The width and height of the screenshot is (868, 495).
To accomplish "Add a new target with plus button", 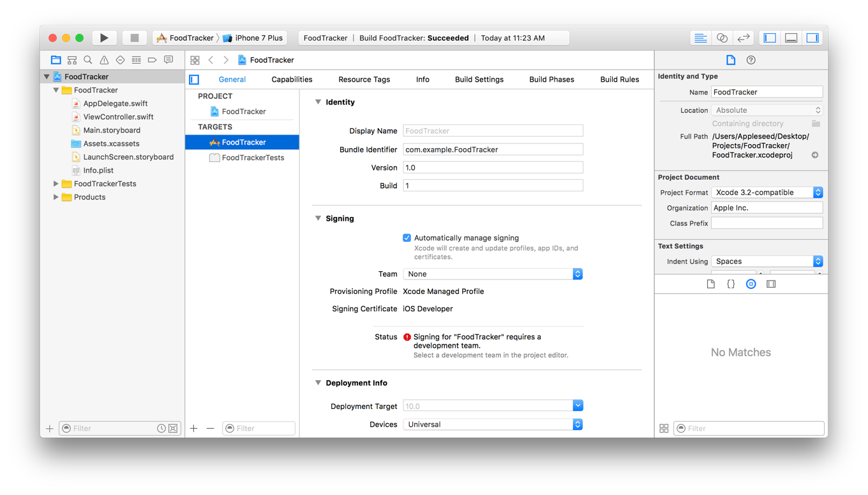I will pyautogui.click(x=194, y=429).
